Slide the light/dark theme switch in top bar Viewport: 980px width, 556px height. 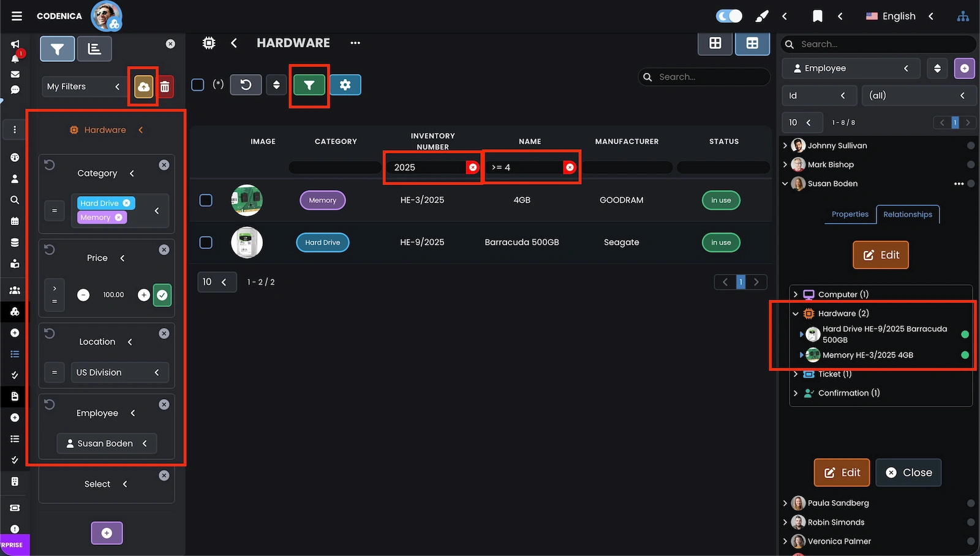[728, 15]
